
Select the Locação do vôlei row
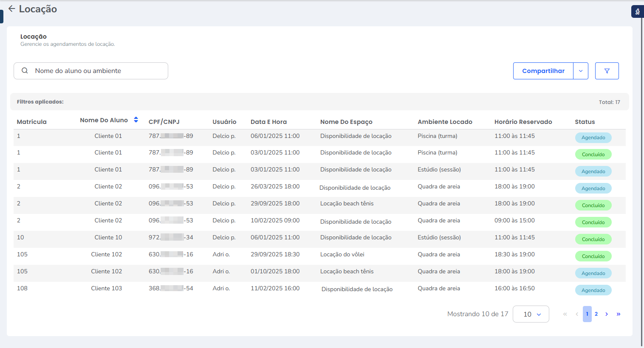tap(342, 255)
